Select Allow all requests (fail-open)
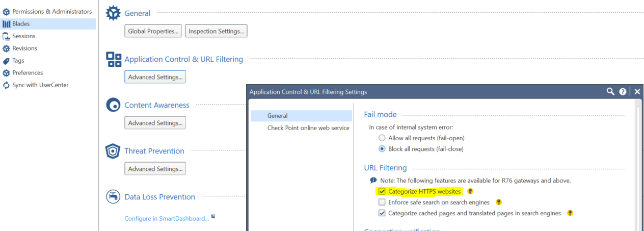 (382, 138)
